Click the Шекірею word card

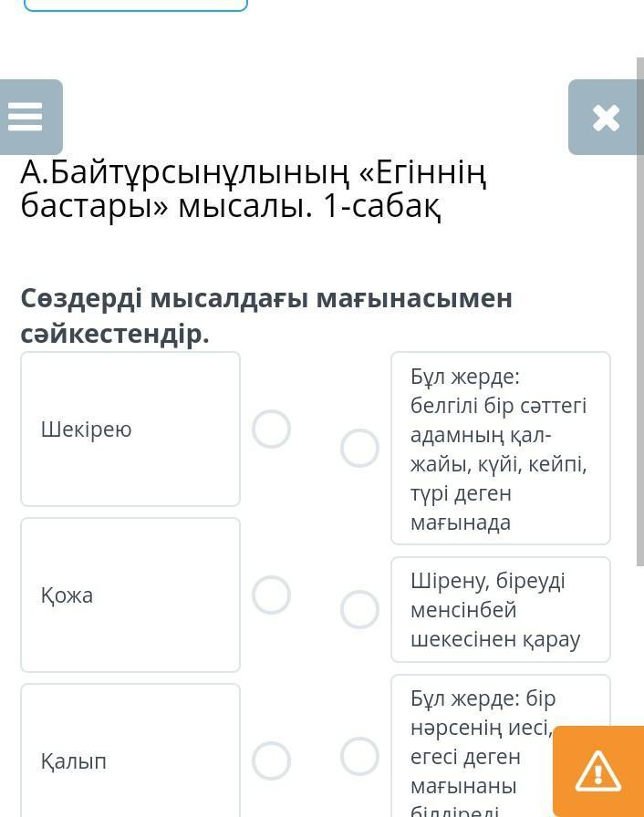[x=130, y=429]
